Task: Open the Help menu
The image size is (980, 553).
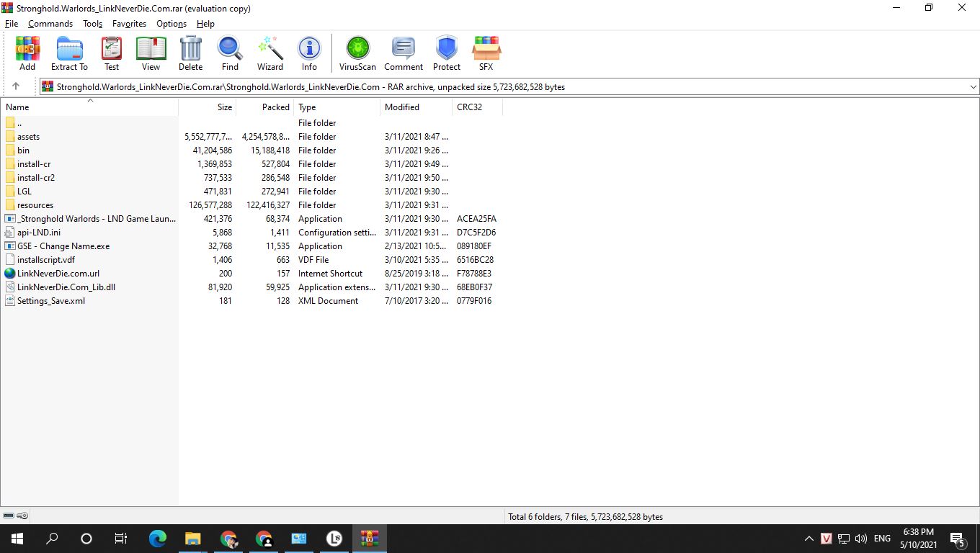Action: point(205,24)
